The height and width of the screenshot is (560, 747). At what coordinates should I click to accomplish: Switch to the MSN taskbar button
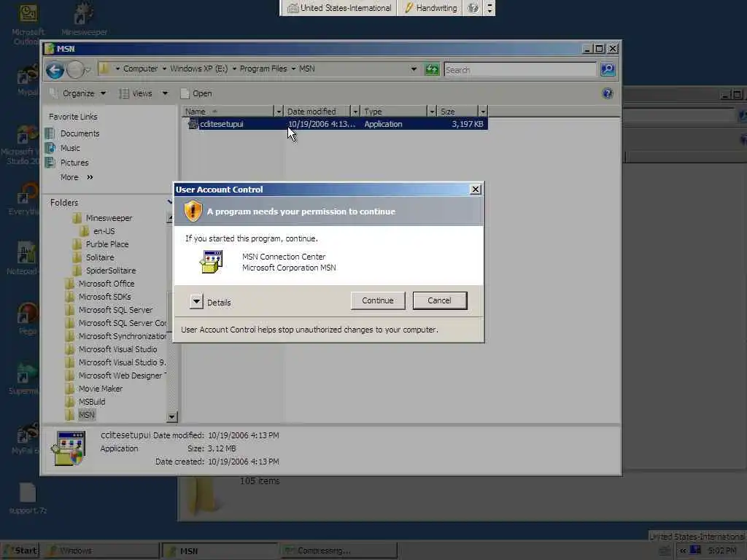click(x=220, y=551)
